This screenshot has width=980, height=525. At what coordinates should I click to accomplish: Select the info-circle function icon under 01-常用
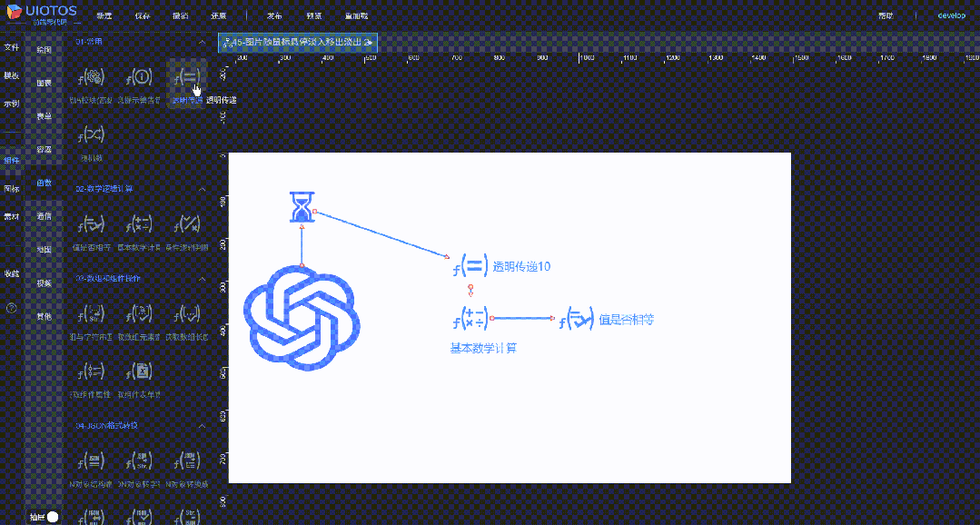(139, 78)
